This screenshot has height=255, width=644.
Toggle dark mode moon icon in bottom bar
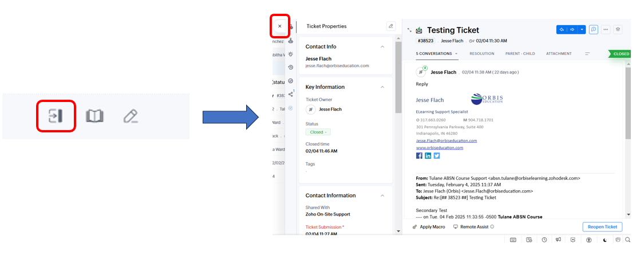pyautogui.click(x=605, y=240)
